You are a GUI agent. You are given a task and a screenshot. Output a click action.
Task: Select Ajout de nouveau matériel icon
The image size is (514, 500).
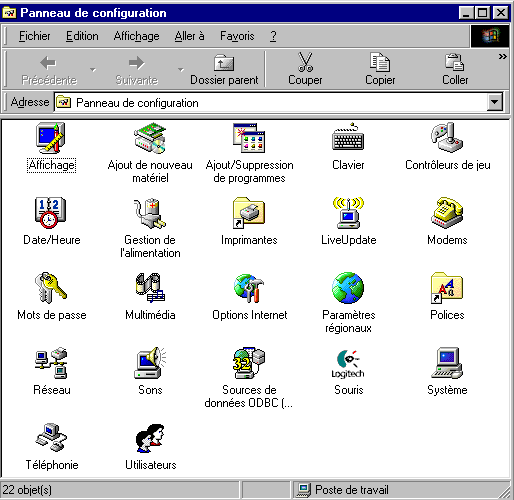pos(150,138)
